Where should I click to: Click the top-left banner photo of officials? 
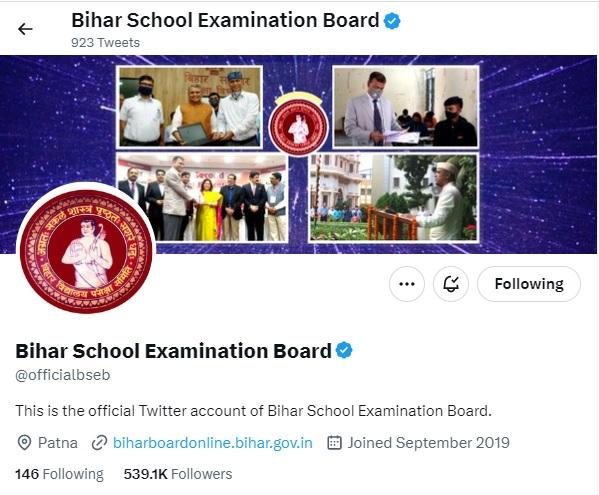pos(189,107)
